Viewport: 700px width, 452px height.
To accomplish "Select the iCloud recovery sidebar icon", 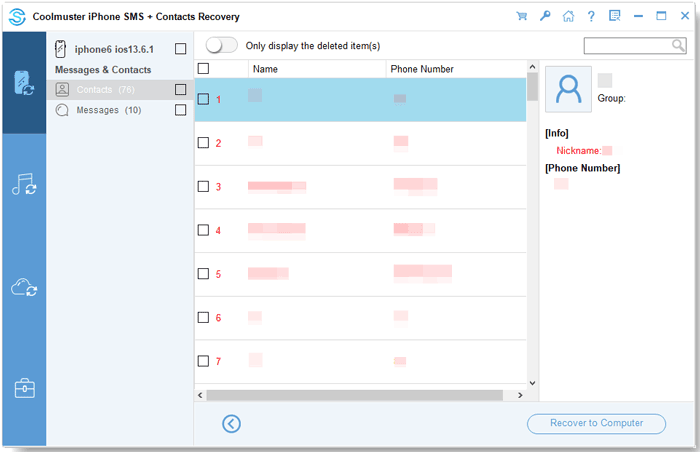I will coord(24,288).
